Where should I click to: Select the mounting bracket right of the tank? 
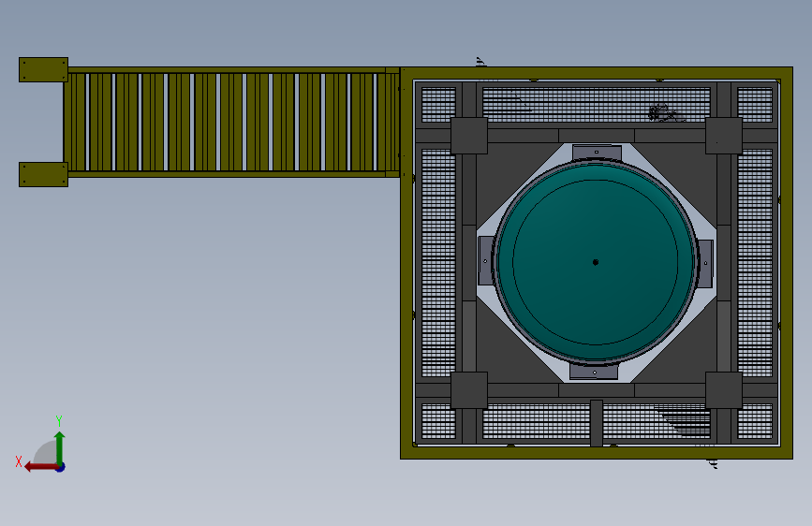coord(705,263)
